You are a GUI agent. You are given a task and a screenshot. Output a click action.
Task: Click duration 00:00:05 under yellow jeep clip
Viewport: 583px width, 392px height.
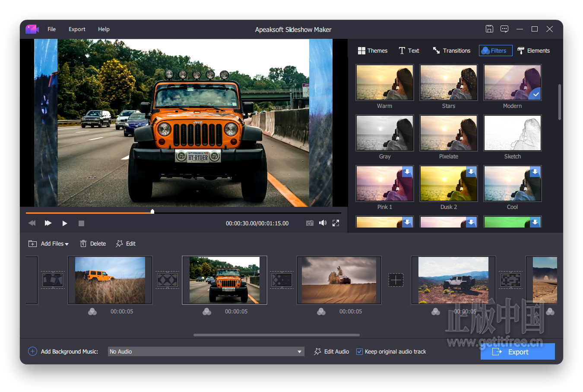(x=122, y=311)
